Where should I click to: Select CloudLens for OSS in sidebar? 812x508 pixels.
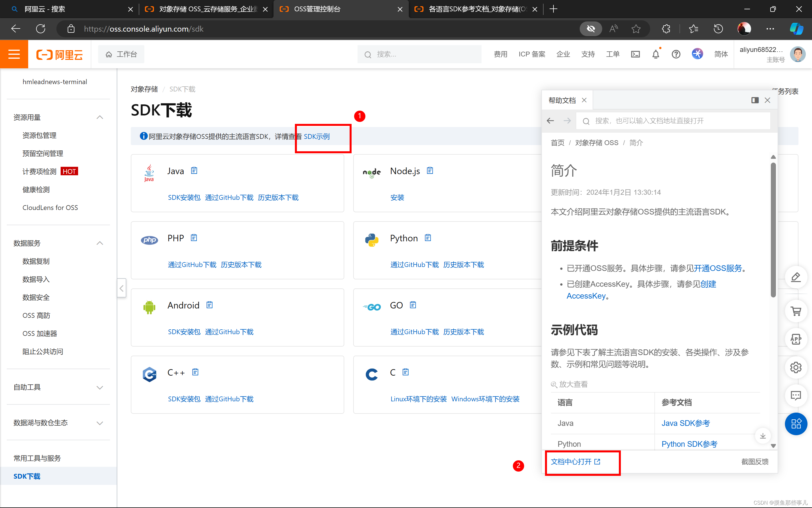[x=50, y=208]
